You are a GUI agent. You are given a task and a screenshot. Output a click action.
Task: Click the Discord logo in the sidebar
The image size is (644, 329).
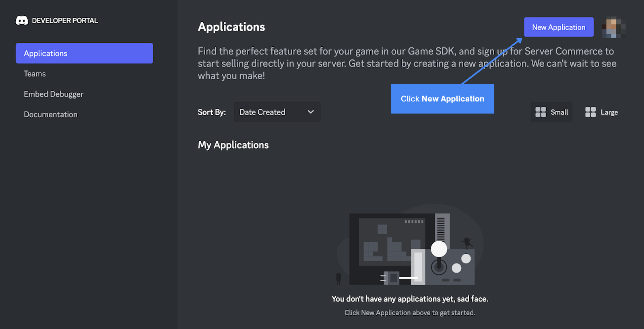[x=22, y=20]
